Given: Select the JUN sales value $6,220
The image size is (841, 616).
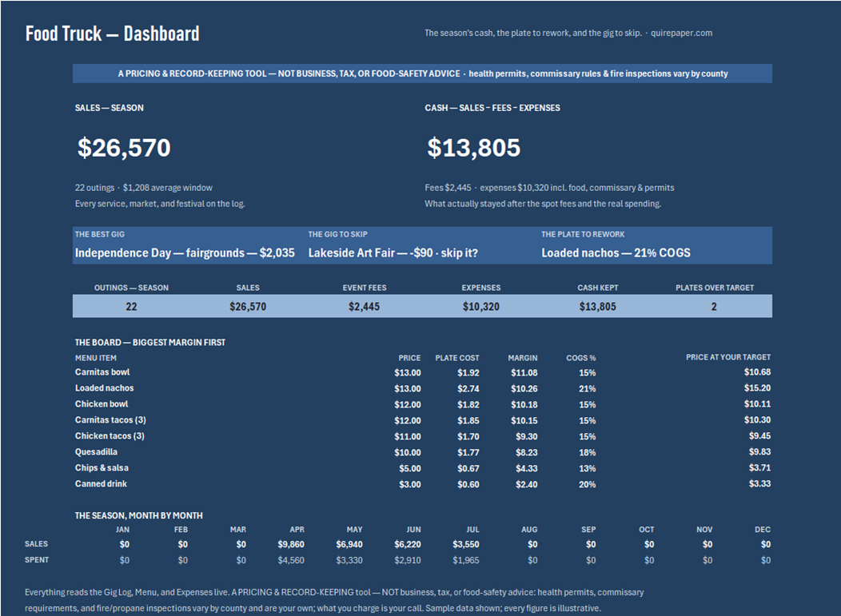Looking at the screenshot, I should 408,544.
